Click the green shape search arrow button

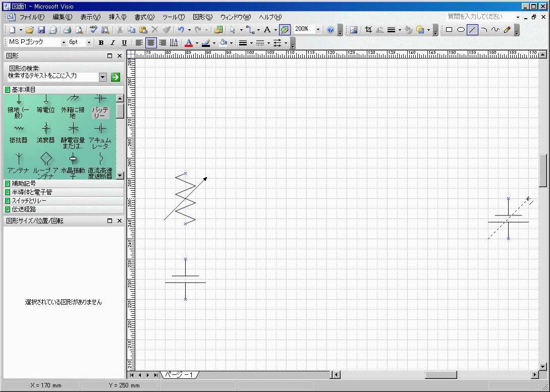pos(116,77)
